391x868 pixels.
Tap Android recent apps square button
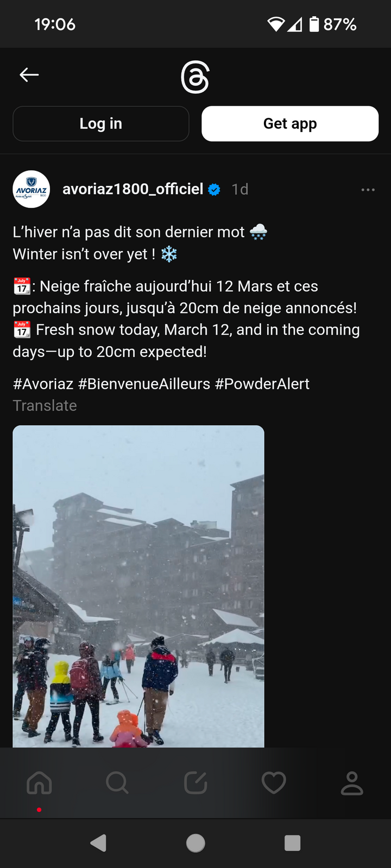pos(293,843)
